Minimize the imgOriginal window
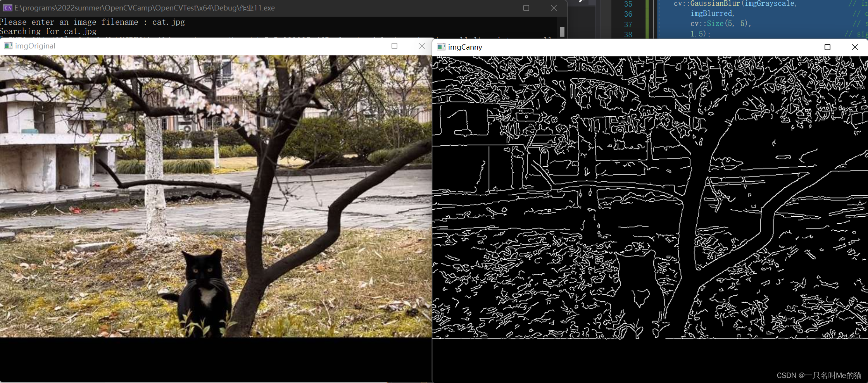The height and width of the screenshot is (383, 868). click(x=368, y=46)
